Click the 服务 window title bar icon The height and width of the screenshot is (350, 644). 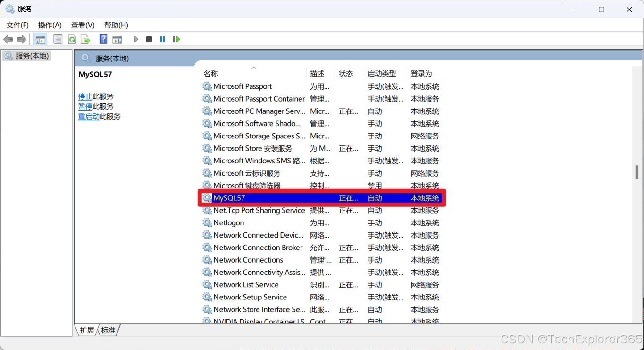tap(9, 9)
